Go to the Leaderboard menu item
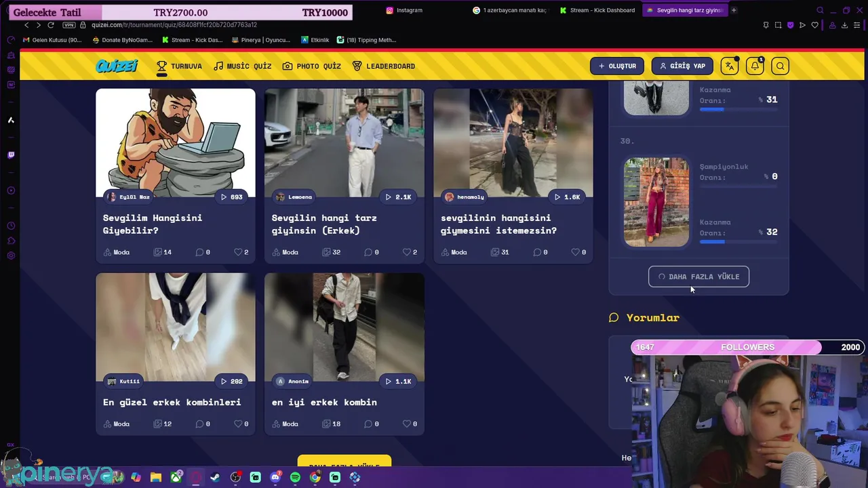This screenshot has width=868, height=488. coord(384,66)
